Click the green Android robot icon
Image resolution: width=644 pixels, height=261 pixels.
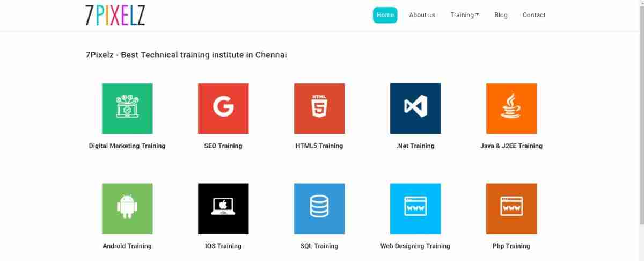[127, 209]
